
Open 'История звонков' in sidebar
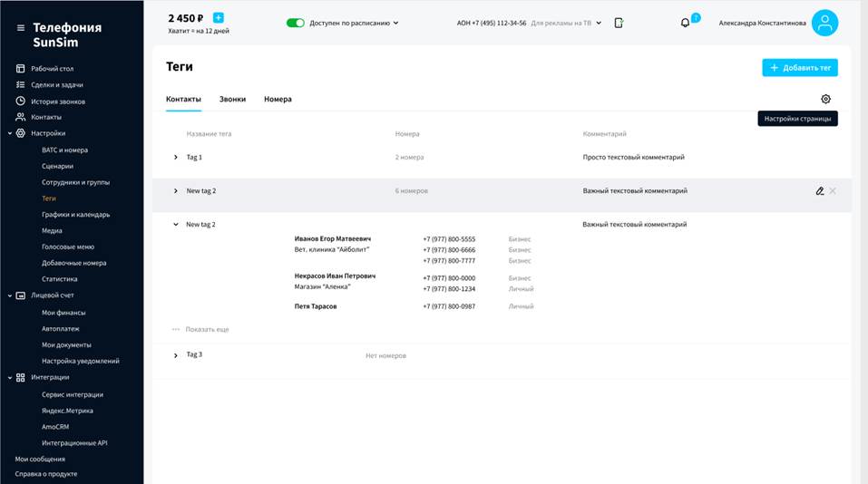56,101
